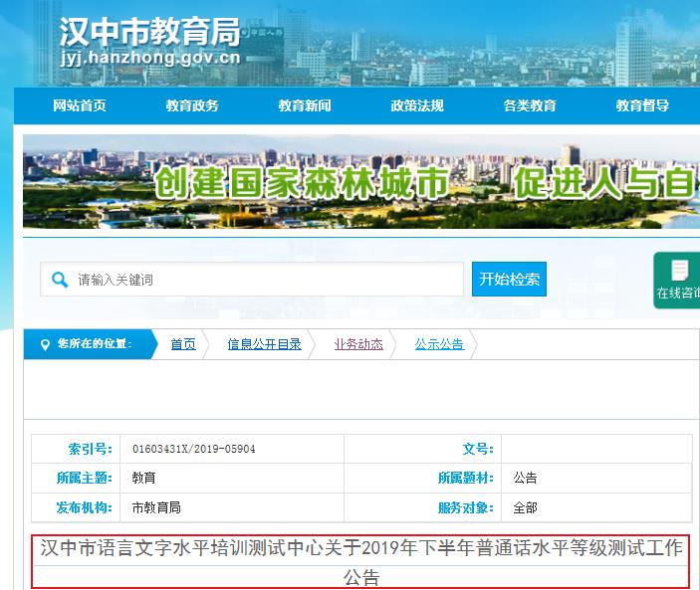The width and height of the screenshot is (700, 590).
Task: Open the 信息公开目录 breadcrumb link
Action: pyautogui.click(x=264, y=344)
